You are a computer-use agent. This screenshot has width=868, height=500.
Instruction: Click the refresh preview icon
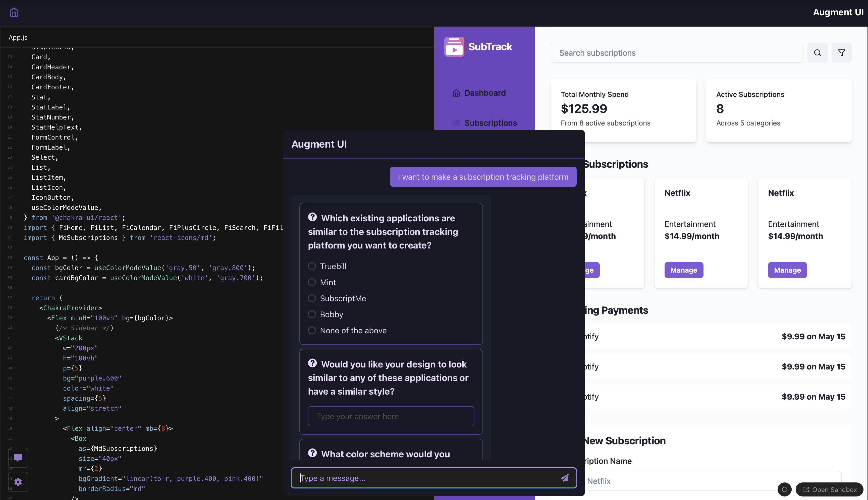pyautogui.click(x=785, y=489)
